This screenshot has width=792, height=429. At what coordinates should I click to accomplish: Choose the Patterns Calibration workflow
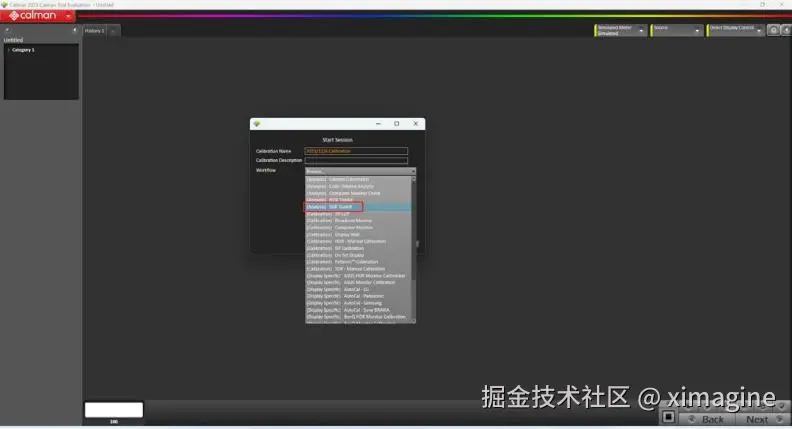point(359,262)
